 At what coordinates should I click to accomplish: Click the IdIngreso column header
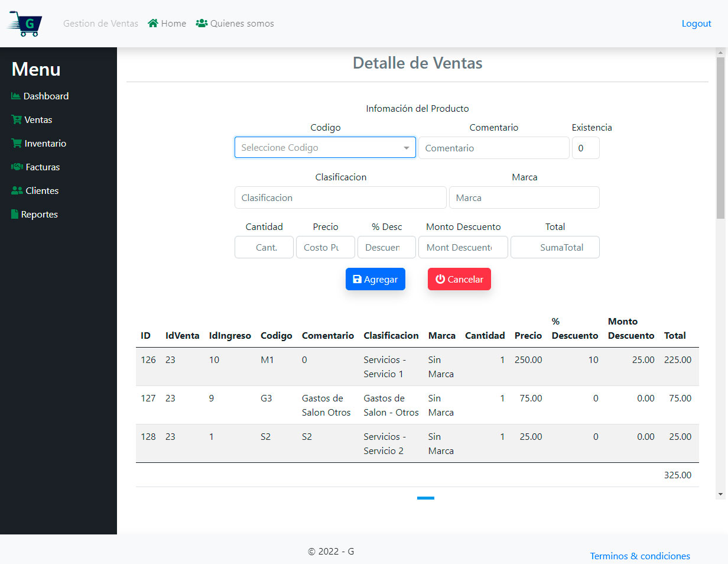[230, 335]
